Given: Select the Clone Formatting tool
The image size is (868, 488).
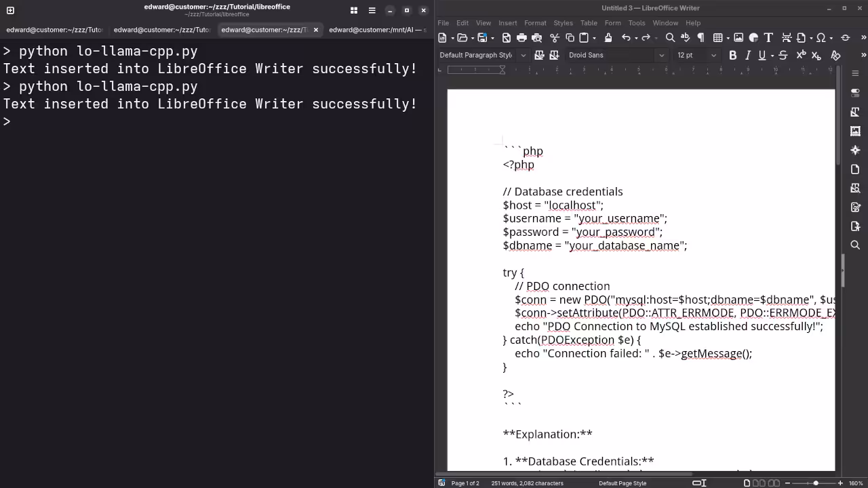Looking at the screenshot, I should (608, 38).
